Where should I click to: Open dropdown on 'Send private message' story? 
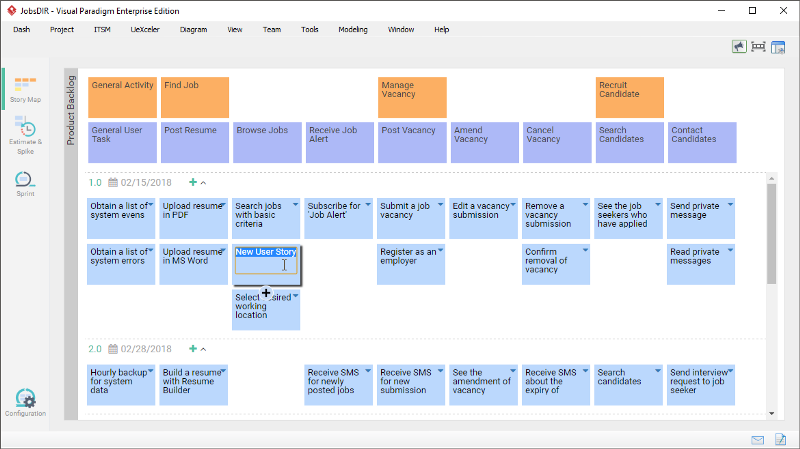point(730,204)
